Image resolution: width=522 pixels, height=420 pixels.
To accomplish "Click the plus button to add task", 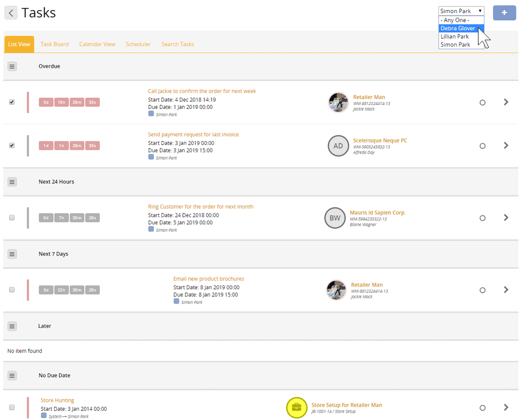I will pos(504,12).
